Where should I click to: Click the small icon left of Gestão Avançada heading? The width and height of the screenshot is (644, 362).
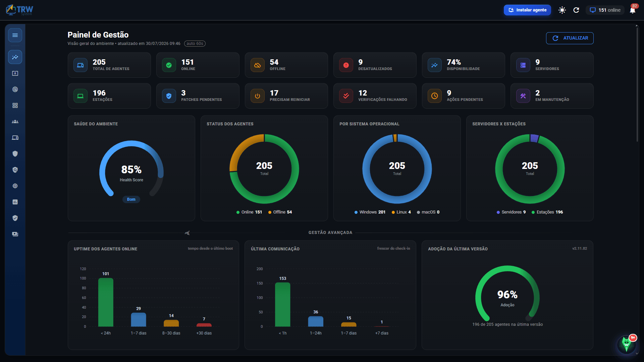coord(187,233)
